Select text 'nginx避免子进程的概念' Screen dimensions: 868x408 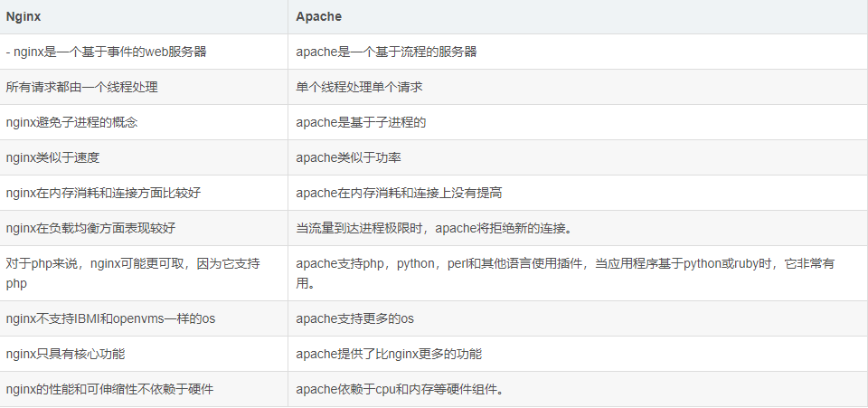[72, 122]
